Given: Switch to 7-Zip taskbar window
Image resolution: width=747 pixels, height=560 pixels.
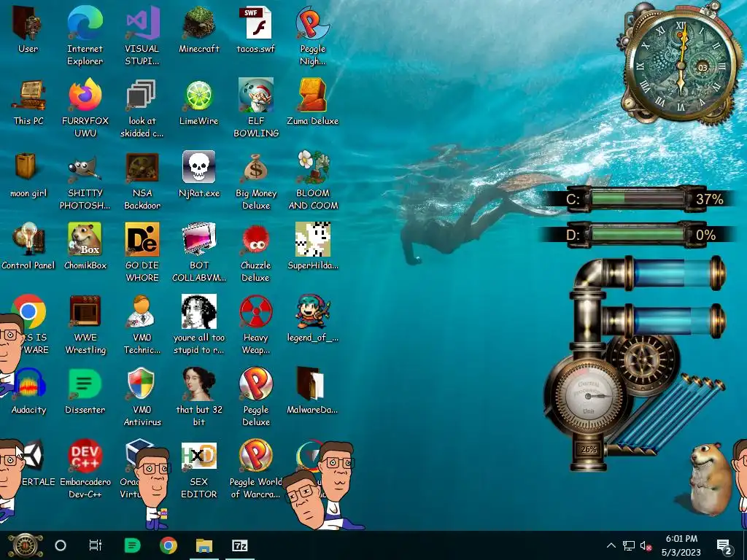Looking at the screenshot, I should click(239, 545).
